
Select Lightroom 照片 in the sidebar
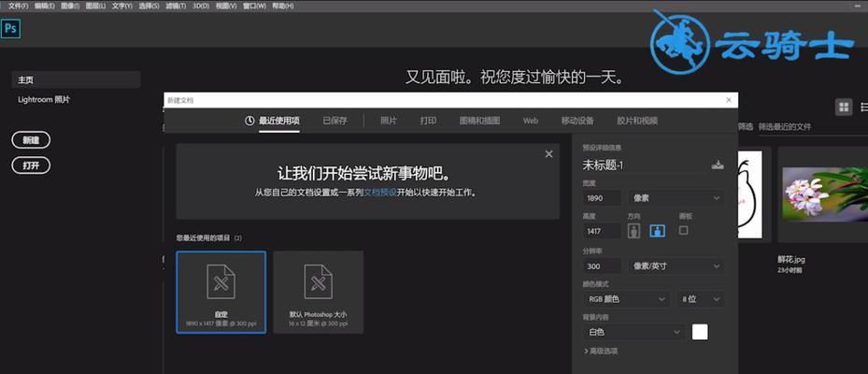pos(44,100)
